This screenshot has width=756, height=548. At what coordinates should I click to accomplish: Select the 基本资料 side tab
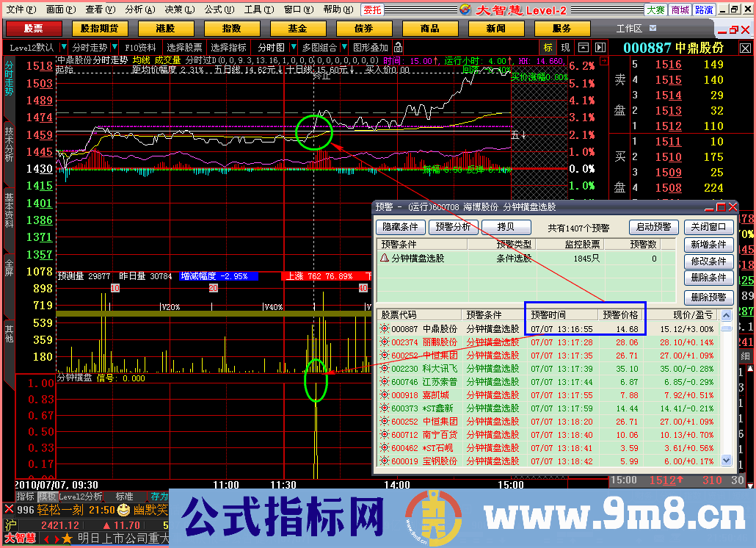pyautogui.click(x=9, y=210)
